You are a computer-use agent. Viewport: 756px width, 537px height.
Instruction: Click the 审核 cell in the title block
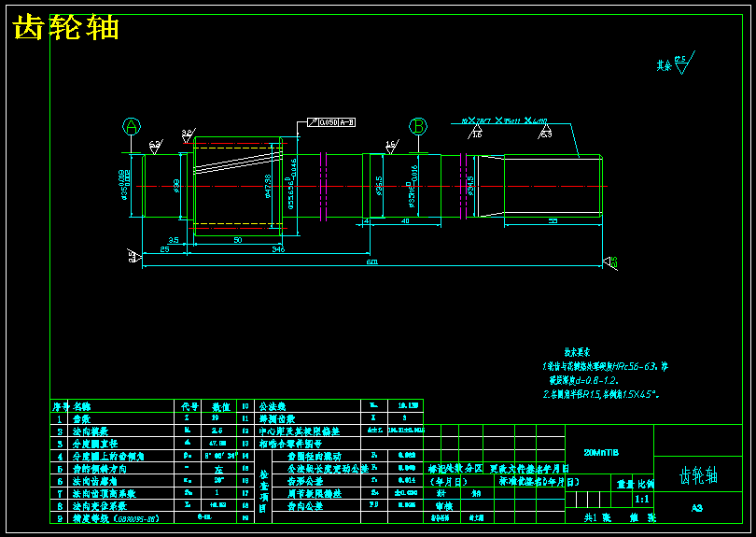tap(444, 506)
